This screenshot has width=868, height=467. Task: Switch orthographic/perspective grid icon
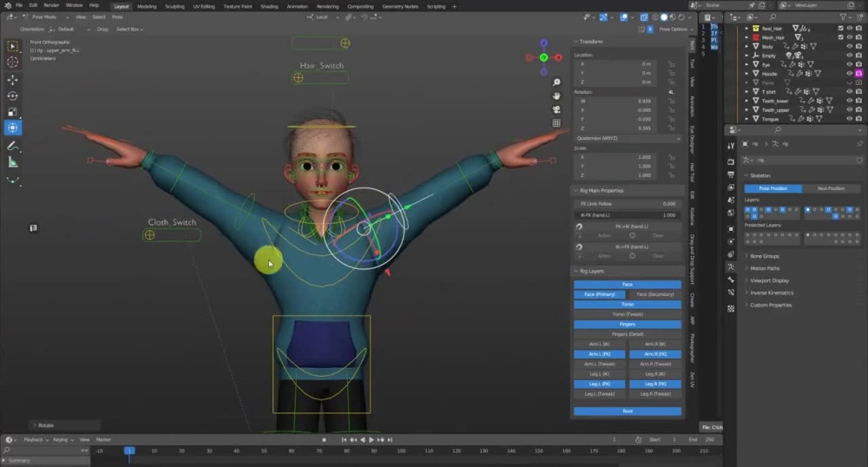point(556,123)
